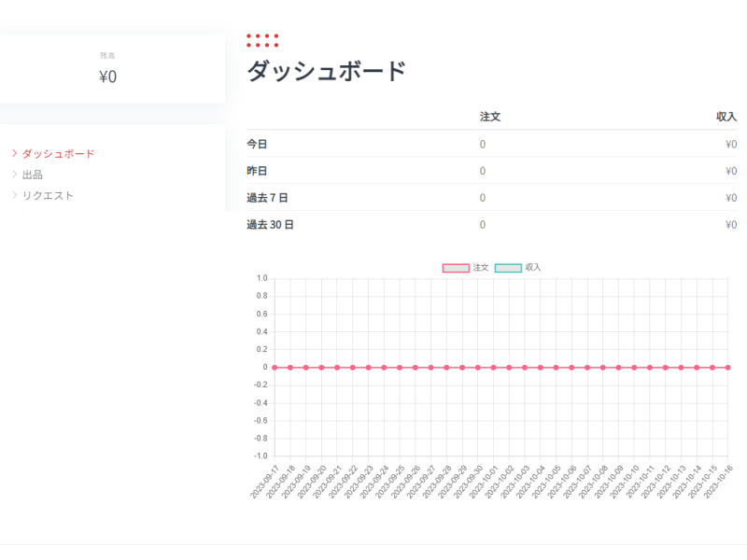Click the 収入 column header
This screenshot has height=560, width=747.
726,117
